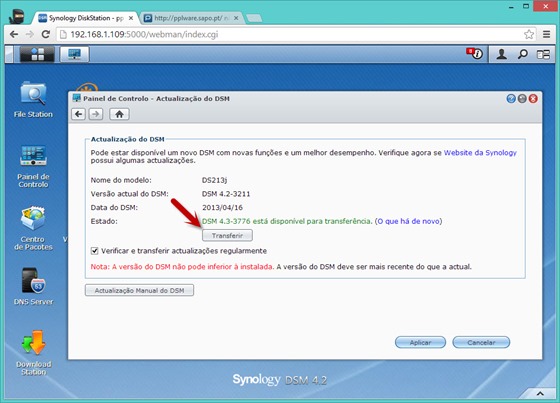Maximize the Chrome browser window
The width and height of the screenshot is (560, 403).
[526, 6]
